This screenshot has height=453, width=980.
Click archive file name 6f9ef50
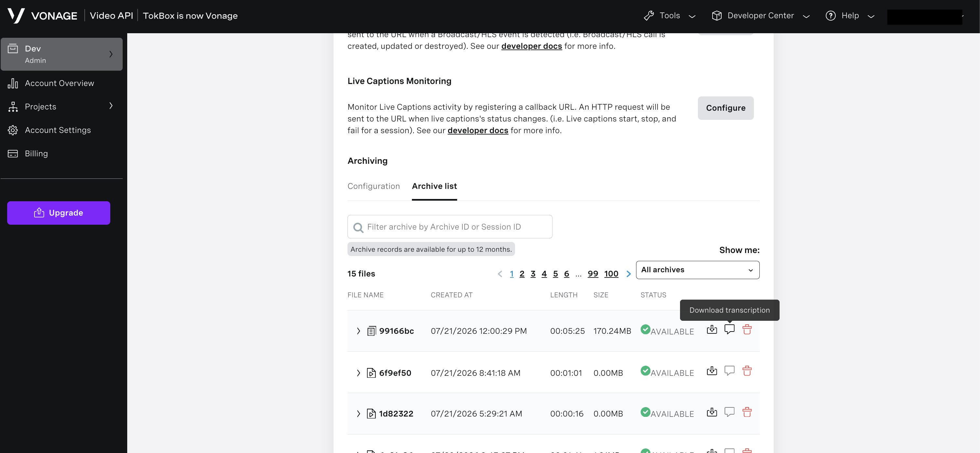[395, 373]
